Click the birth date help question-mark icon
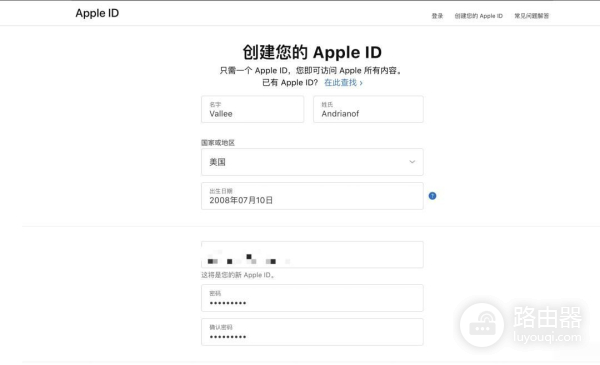Screen dimensions: 600x365 432,196
